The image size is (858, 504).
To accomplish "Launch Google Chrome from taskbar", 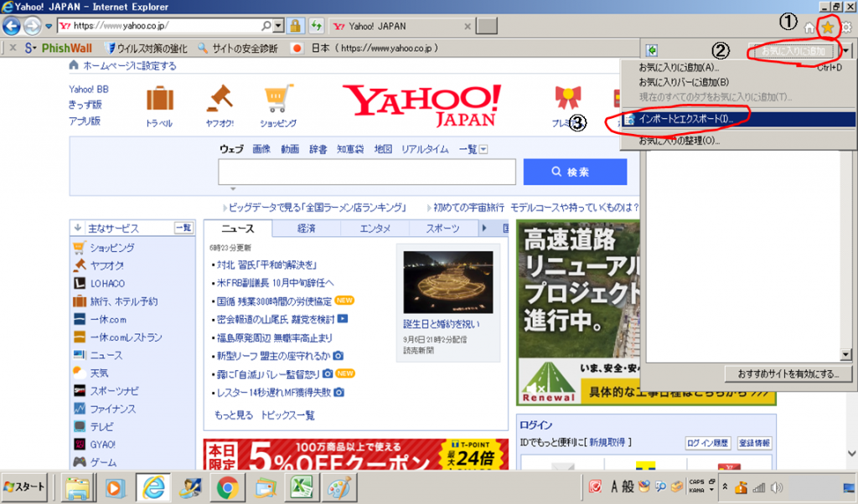I will [227, 487].
